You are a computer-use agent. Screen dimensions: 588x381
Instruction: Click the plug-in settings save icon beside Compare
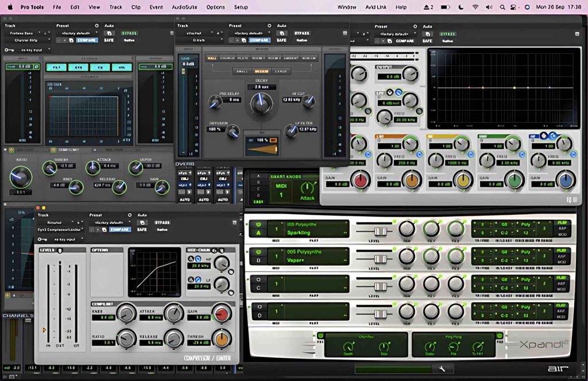[71, 40]
